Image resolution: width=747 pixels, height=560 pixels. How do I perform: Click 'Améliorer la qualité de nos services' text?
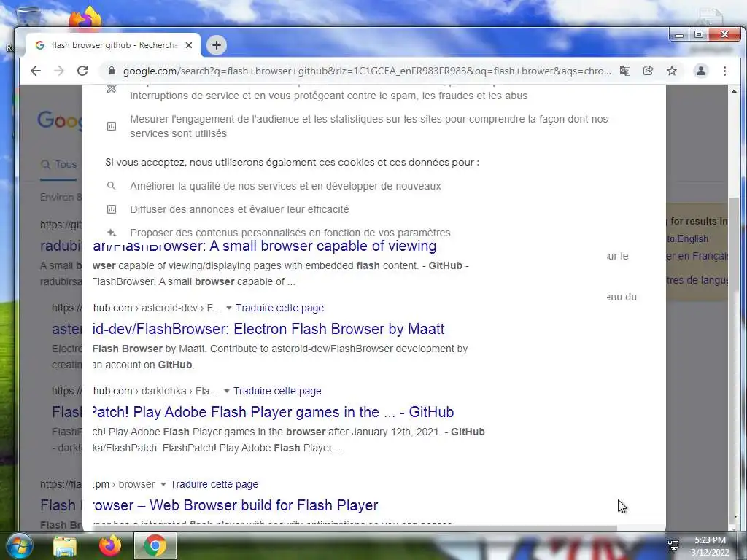click(x=285, y=186)
